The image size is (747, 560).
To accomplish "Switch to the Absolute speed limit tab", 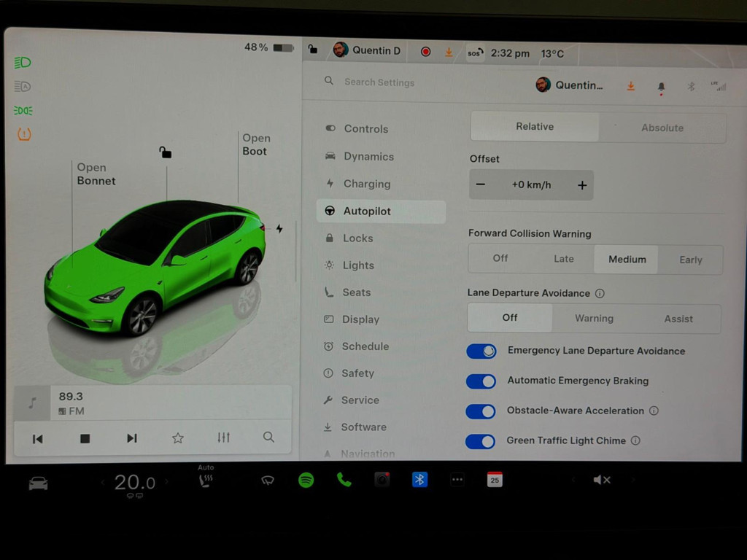I will [662, 128].
